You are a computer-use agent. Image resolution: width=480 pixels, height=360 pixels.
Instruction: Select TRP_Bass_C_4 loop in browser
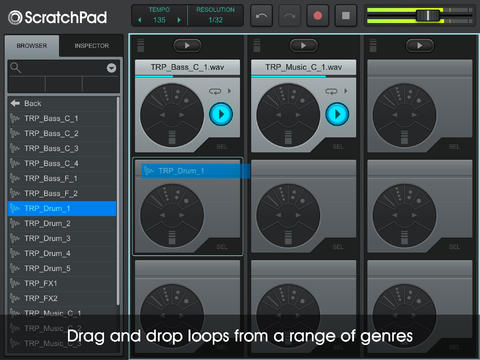click(x=62, y=163)
